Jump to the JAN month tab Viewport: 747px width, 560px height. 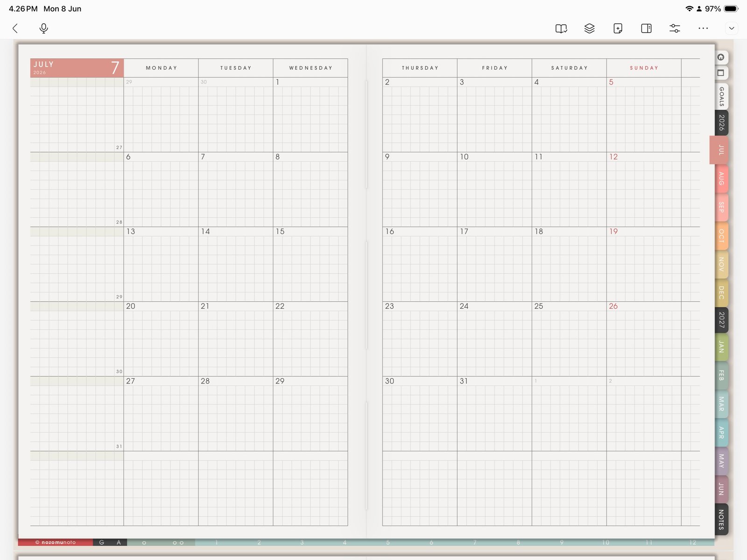coord(722,347)
